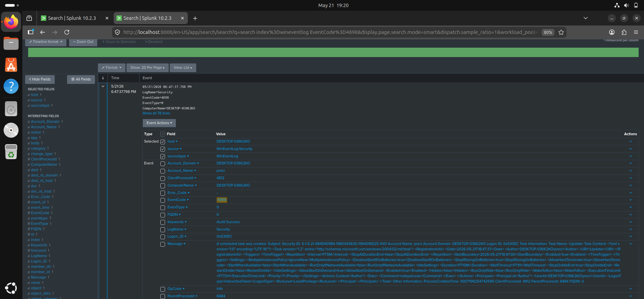Check the Message field checkbox

pos(163,244)
